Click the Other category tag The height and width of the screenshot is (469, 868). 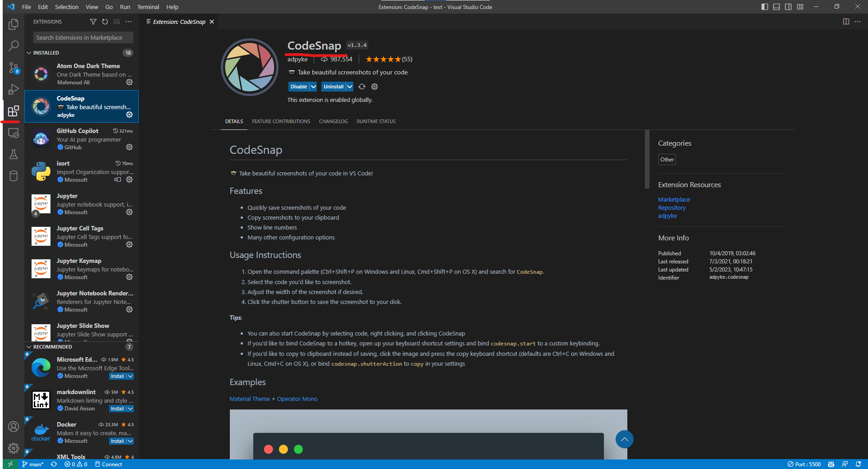667,159
